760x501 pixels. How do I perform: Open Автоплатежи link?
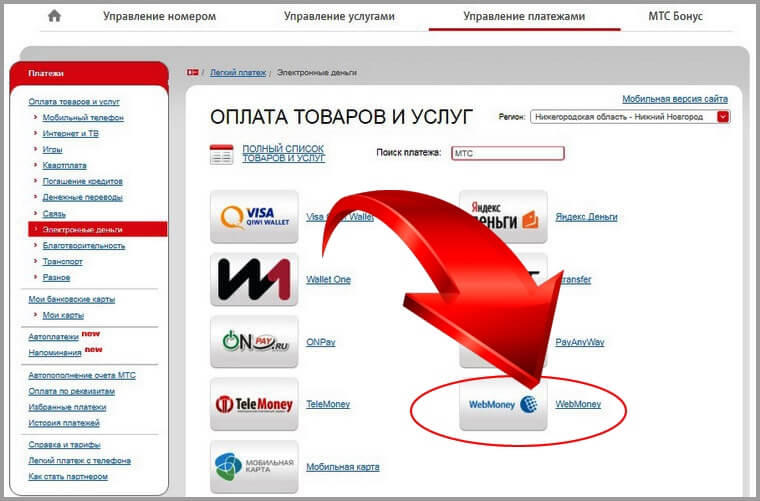click(x=53, y=336)
